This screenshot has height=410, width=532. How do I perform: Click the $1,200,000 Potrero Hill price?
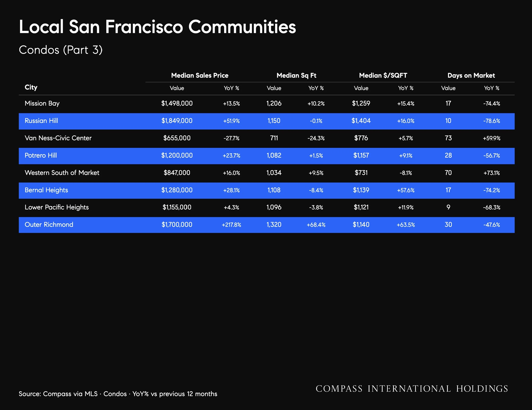point(177,155)
